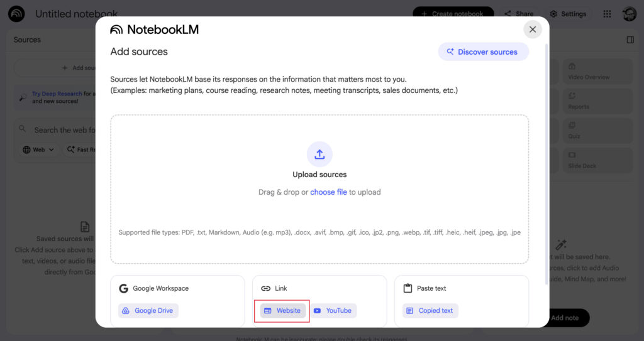Click Discover sources button
Image resolution: width=644 pixels, height=341 pixels.
click(483, 52)
